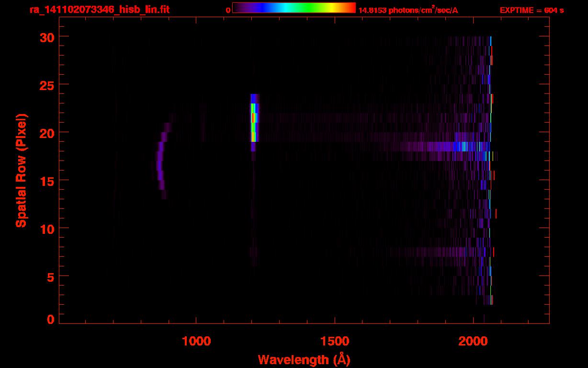Click the x-axis tick label 2000
The height and width of the screenshot is (368, 588).
click(x=473, y=341)
